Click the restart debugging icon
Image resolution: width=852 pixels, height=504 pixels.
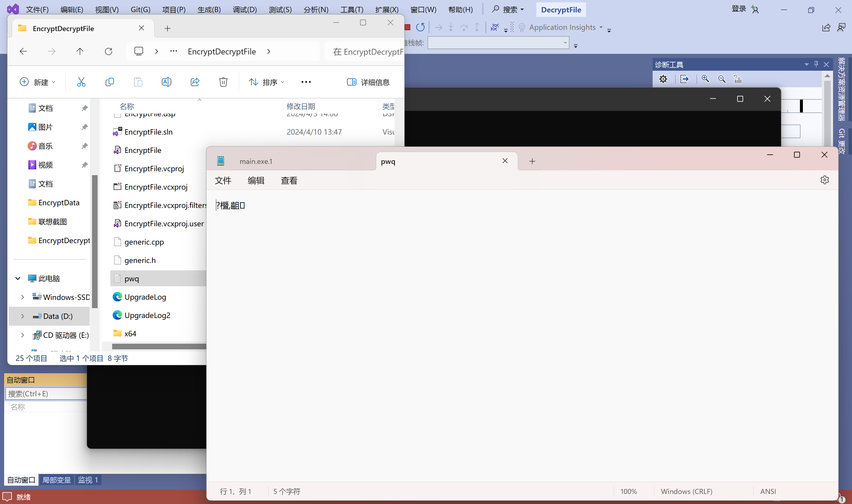pos(420,27)
